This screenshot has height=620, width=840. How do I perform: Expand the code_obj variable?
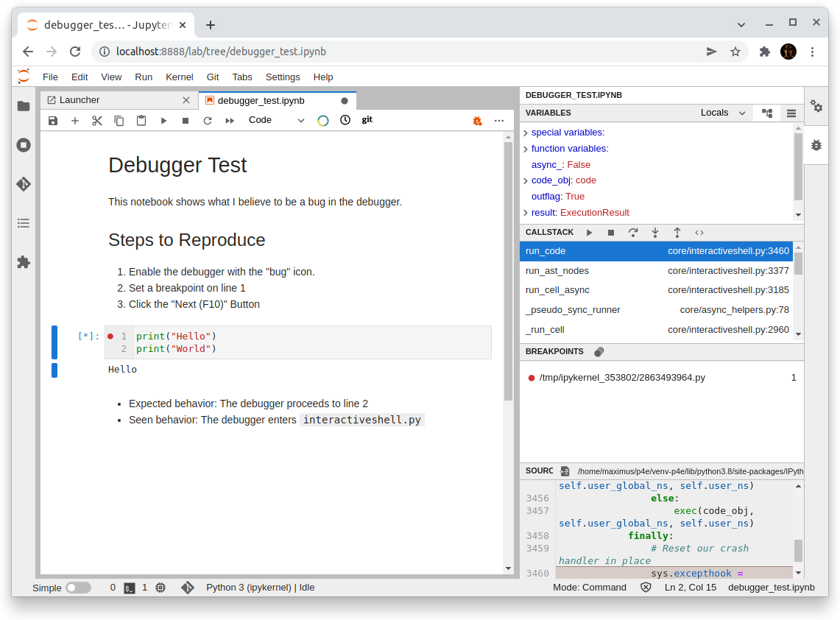coord(526,180)
